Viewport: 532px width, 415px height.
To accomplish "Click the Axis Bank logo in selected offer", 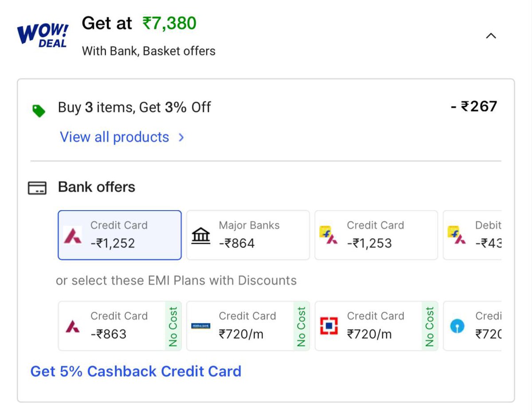I will [x=73, y=235].
